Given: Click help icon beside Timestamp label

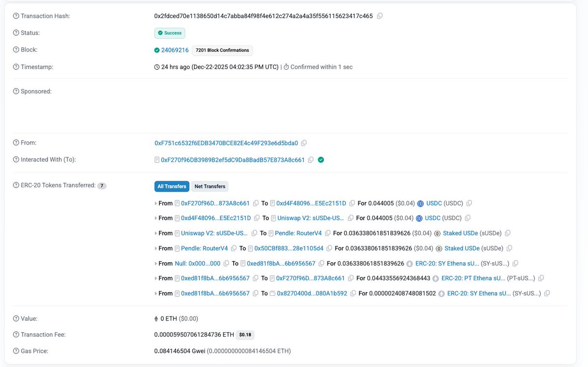Looking at the screenshot, I should tap(16, 67).
